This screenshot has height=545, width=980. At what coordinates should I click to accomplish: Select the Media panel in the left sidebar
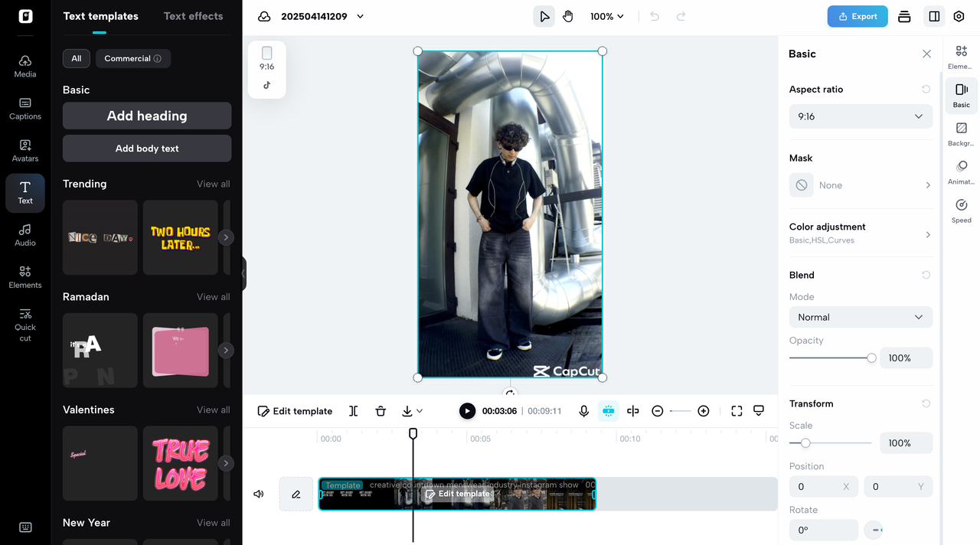point(24,65)
